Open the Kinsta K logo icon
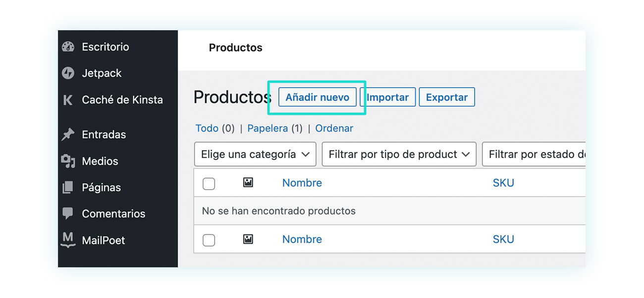Image resolution: width=644 pixels, height=298 pixels. pyautogui.click(x=68, y=100)
